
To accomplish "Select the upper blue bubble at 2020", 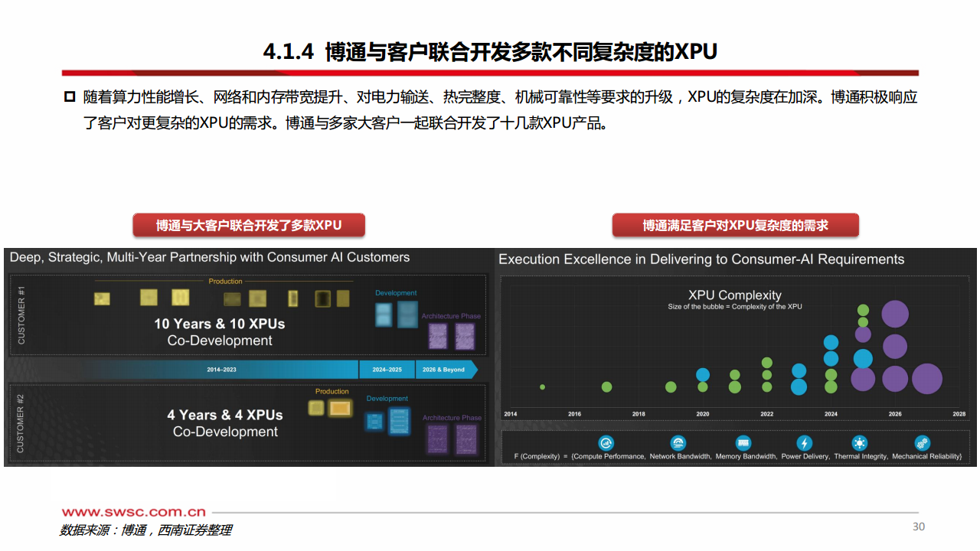I will point(703,374).
